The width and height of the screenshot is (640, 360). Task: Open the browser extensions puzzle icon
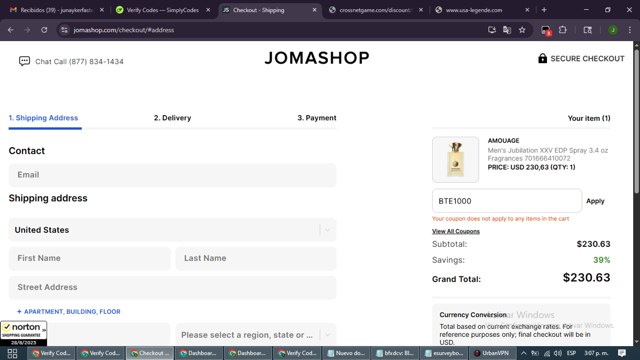[x=562, y=30]
